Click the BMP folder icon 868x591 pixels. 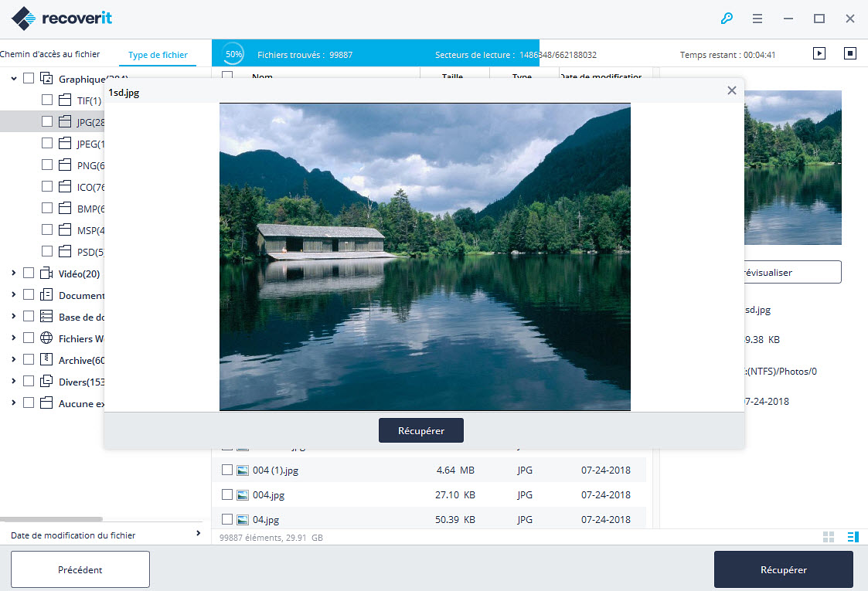[65, 208]
